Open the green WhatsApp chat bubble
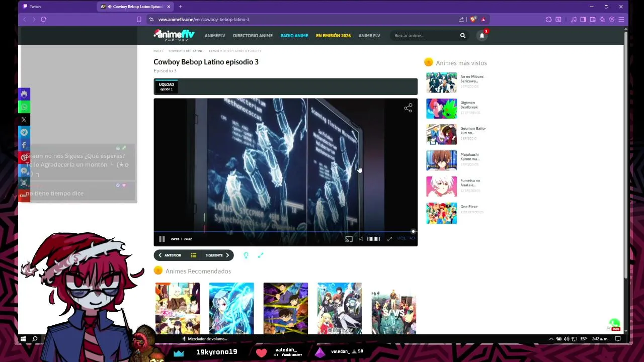 tap(614, 324)
